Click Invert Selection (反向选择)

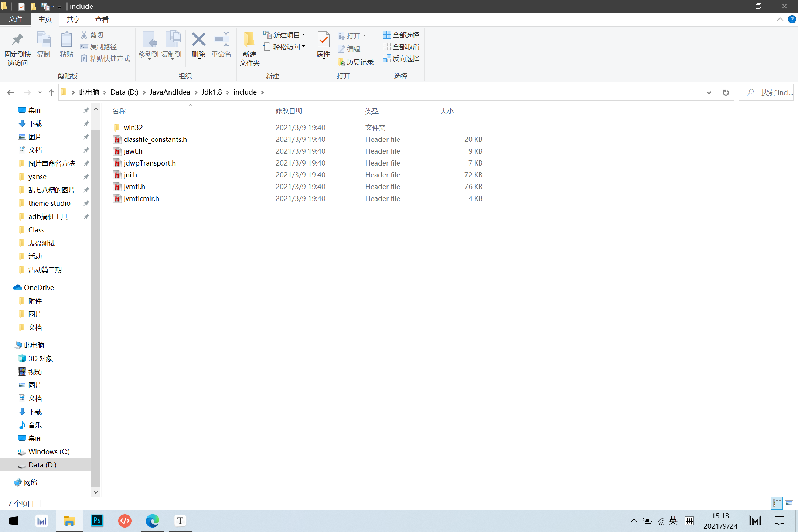(x=401, y=58)
